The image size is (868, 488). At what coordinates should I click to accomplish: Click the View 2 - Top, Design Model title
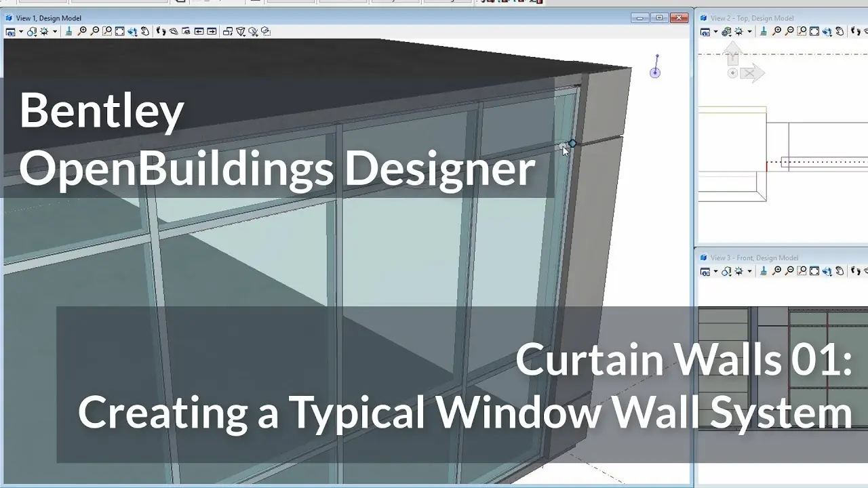coord(752,18)
